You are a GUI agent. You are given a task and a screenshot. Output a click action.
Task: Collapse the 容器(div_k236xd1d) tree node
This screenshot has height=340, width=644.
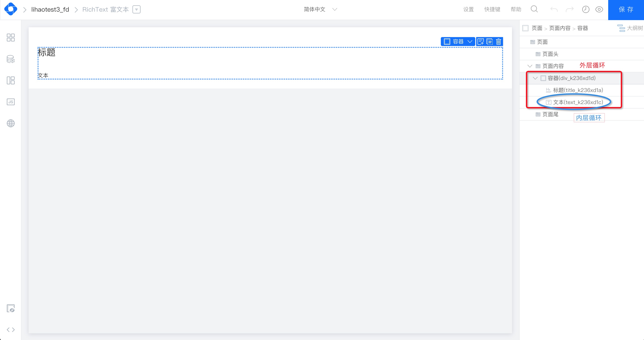(535, 78)
